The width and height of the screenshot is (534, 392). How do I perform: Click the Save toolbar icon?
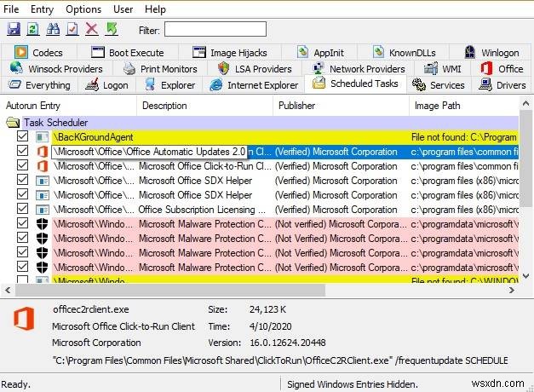pos(14,29)
